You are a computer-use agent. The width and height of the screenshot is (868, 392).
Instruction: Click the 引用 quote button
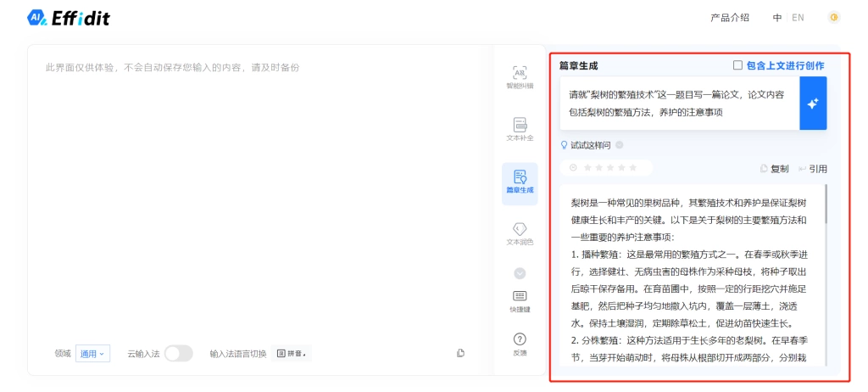[x=813, y=169]
